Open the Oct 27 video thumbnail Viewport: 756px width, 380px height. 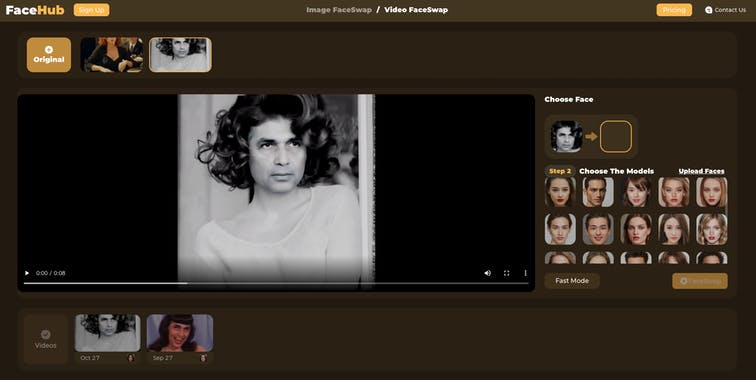coord(108,333)
